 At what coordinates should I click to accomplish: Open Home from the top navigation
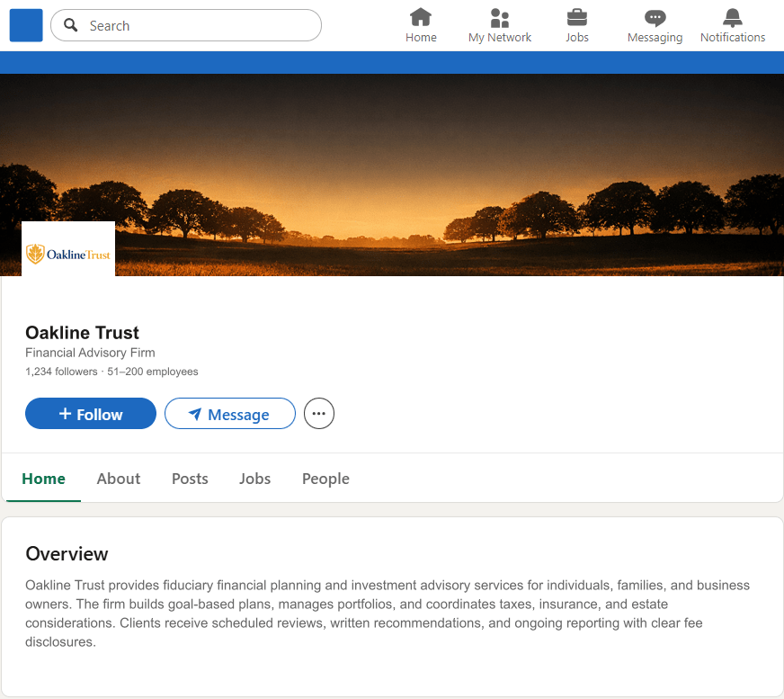421,25
